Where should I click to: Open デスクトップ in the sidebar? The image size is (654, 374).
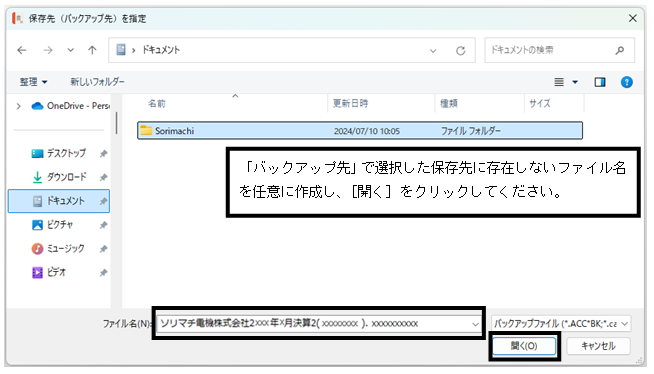(x=59, y=153)
